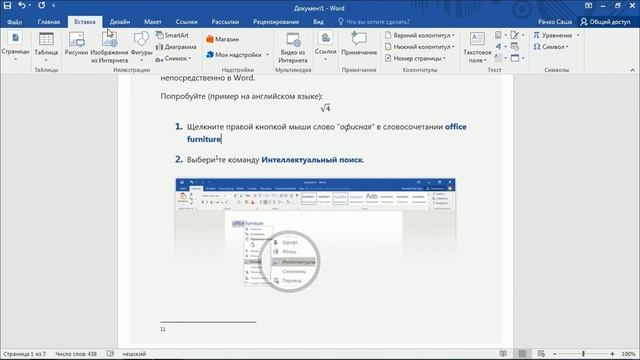Image resolution: width=640 pixels, height=360 pixels.
Task: Open account name Рачко Саша
Action: [555, 22]
